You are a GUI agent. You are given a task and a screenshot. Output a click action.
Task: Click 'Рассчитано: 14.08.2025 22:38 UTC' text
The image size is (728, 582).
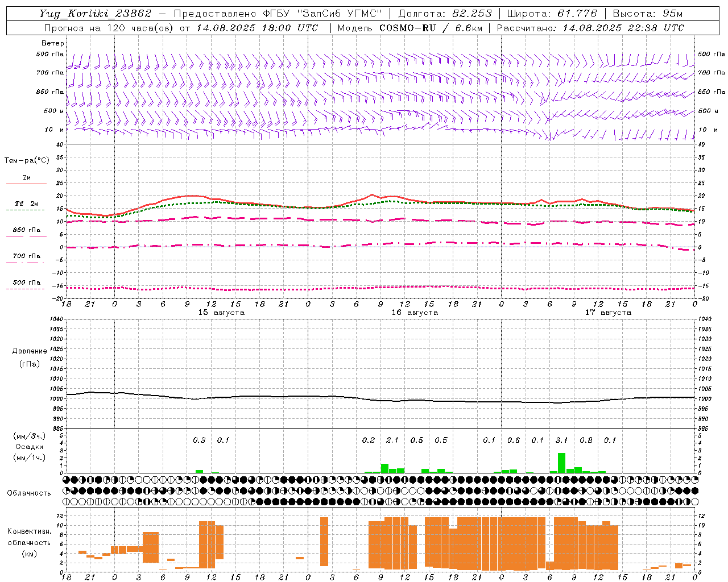(590, 28)
